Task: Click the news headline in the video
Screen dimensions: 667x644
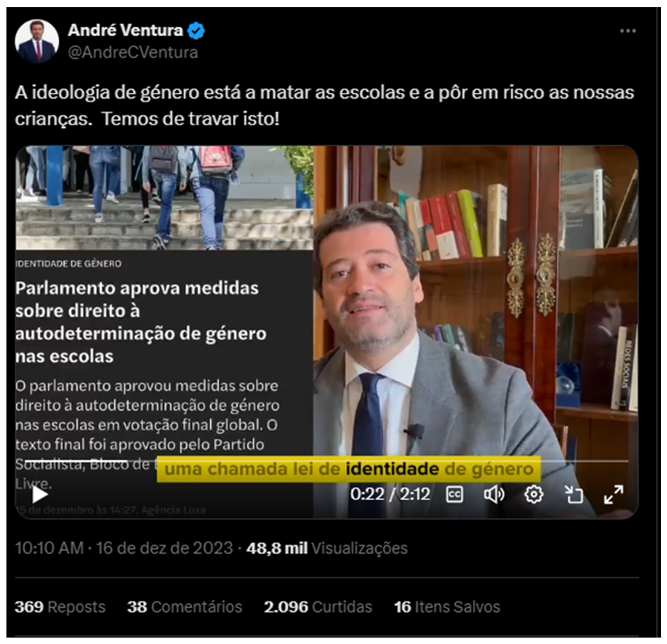Action: [141, 322]
